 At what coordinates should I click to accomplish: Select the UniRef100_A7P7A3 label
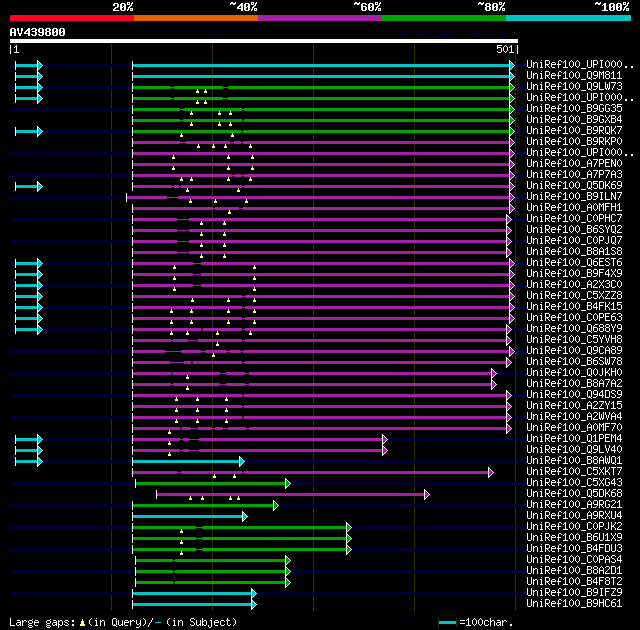pos(574,175)
